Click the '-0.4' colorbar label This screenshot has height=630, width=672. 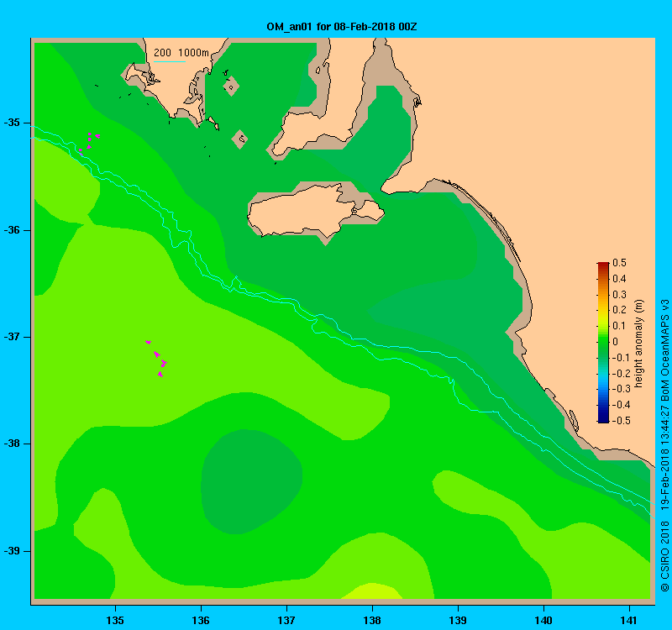[620, 405]
